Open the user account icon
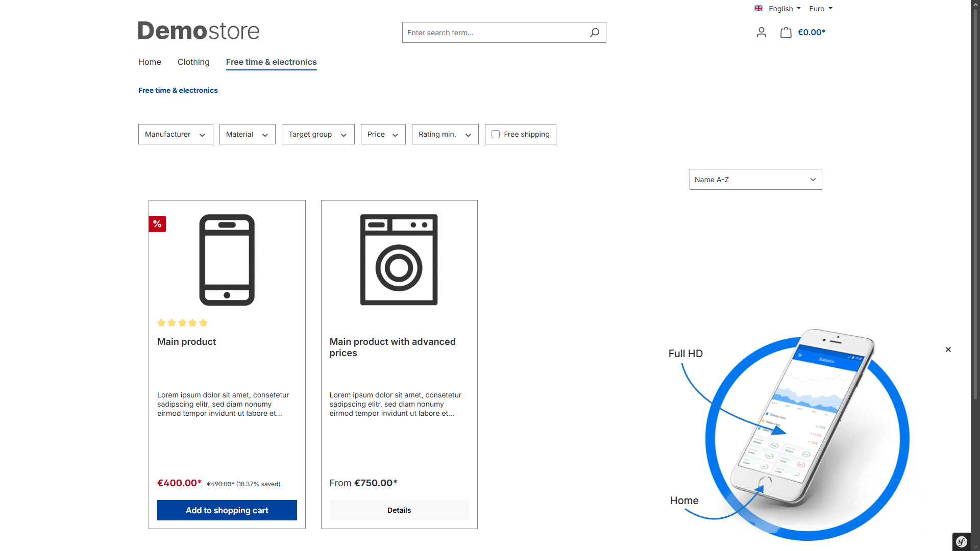Viewport: 980px width, 551px height. point(761,33)
